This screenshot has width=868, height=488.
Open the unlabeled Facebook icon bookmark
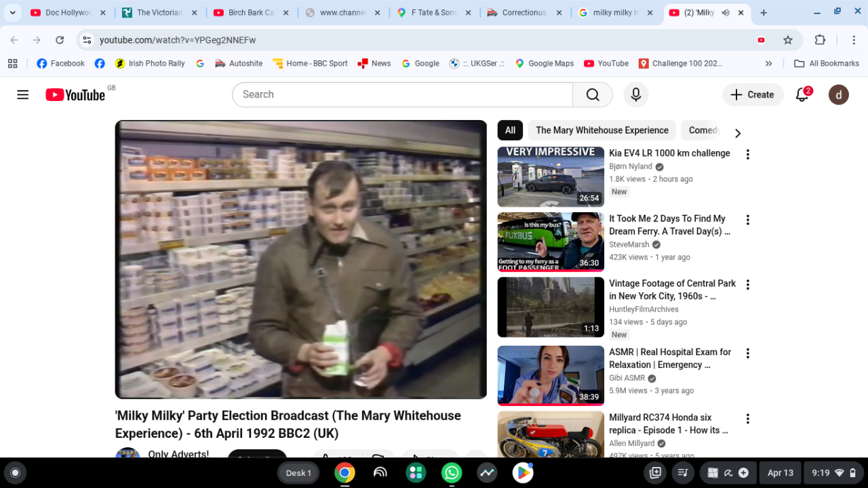click(100, 63)
